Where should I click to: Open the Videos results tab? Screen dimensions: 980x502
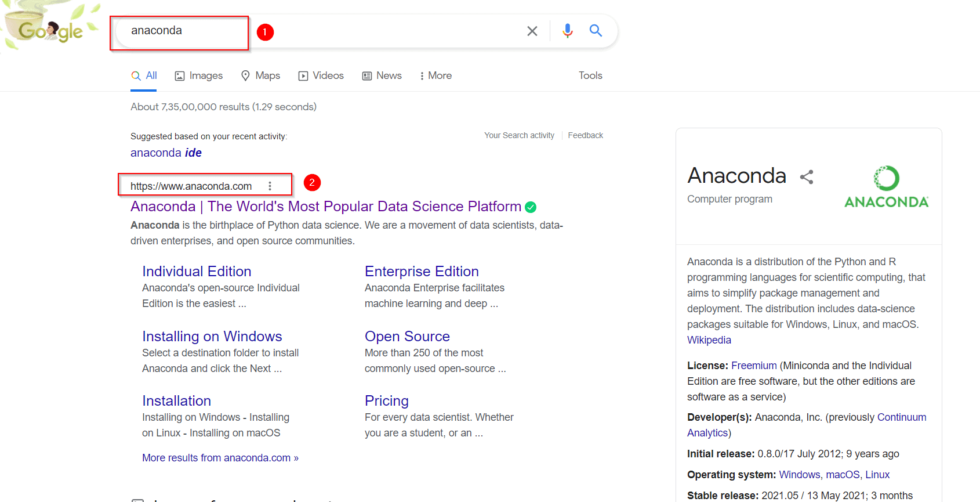(321, 75)
